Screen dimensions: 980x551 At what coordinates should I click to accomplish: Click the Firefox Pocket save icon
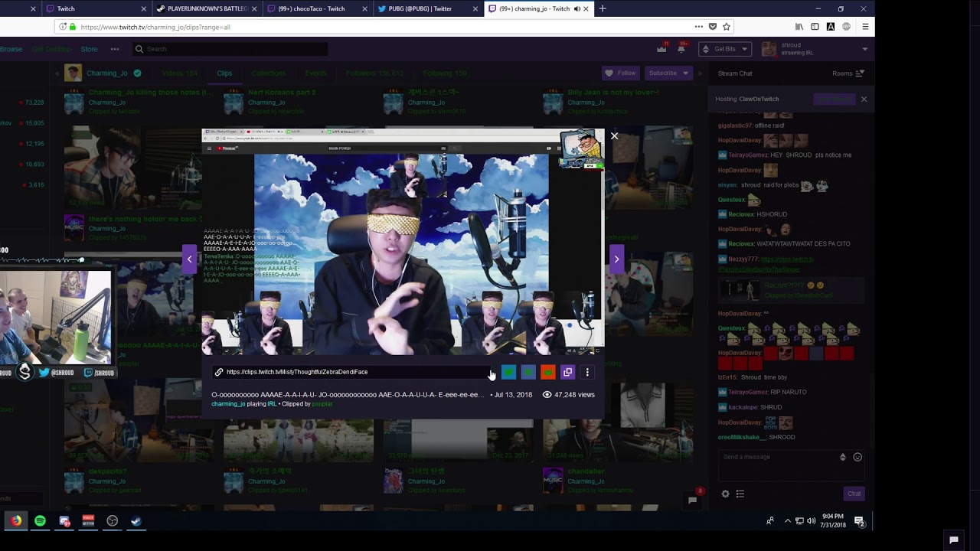[712, 27]
